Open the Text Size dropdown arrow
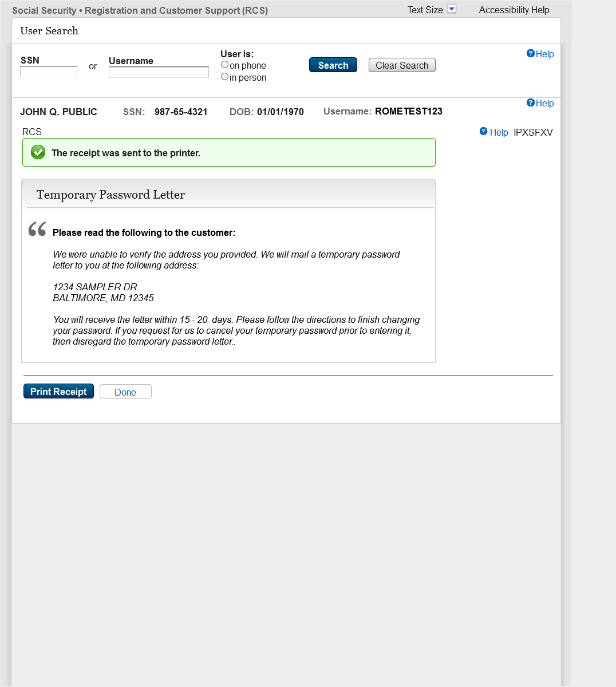The width and height of the screenshot is (616, 687). click(x=452, y=9)
